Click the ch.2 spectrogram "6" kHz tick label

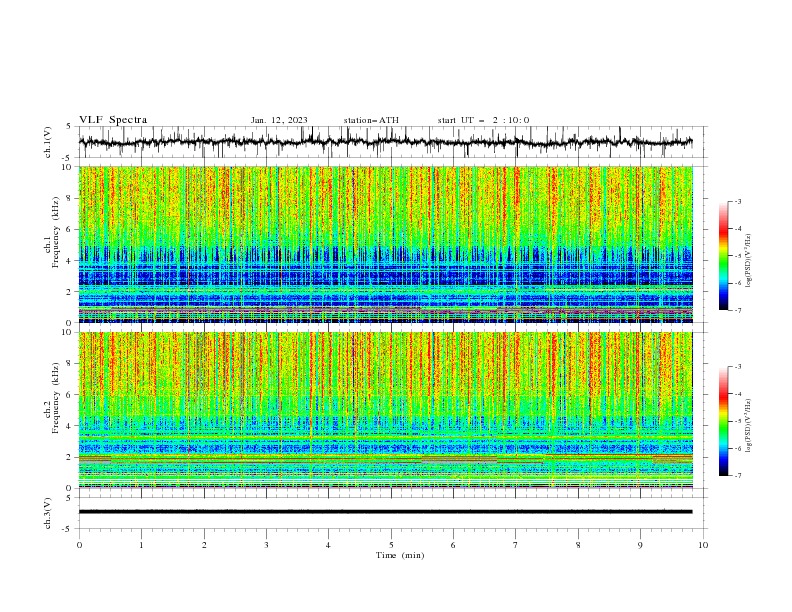[x=69, y=394]
